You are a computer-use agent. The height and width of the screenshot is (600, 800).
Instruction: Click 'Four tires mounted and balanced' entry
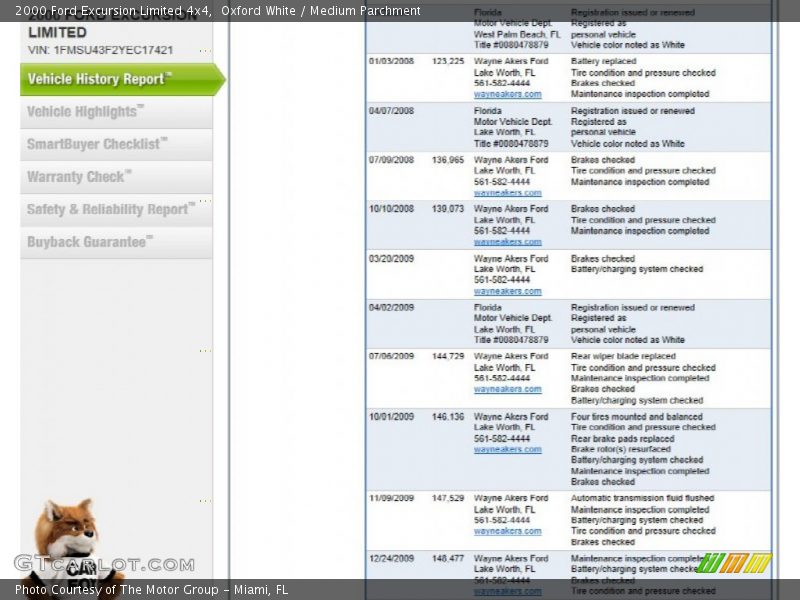coord(637,417)
